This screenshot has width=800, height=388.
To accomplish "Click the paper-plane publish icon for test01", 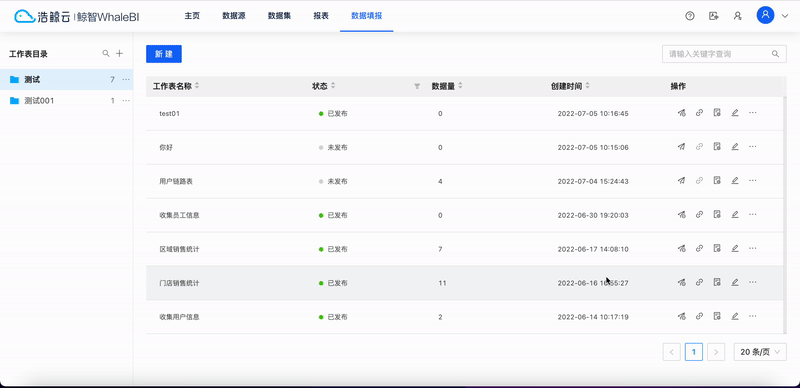I will 681,113.
